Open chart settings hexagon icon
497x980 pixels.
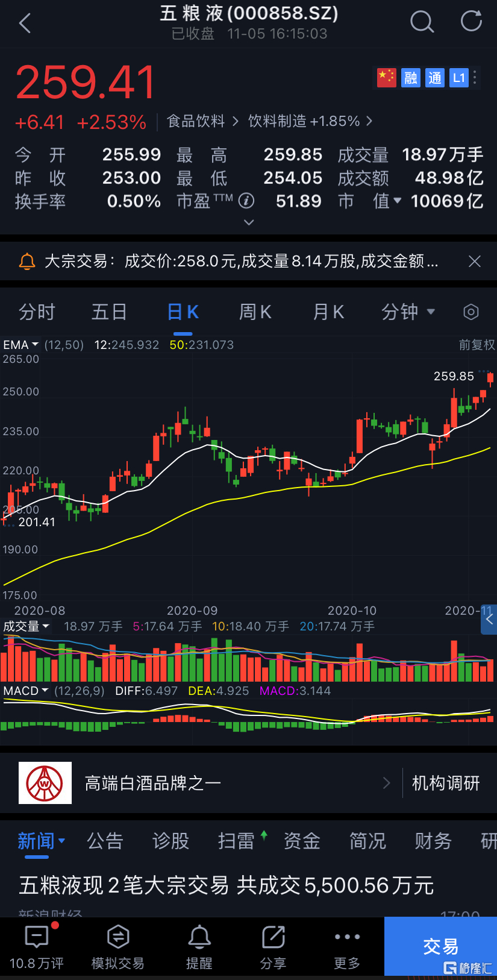471,312
